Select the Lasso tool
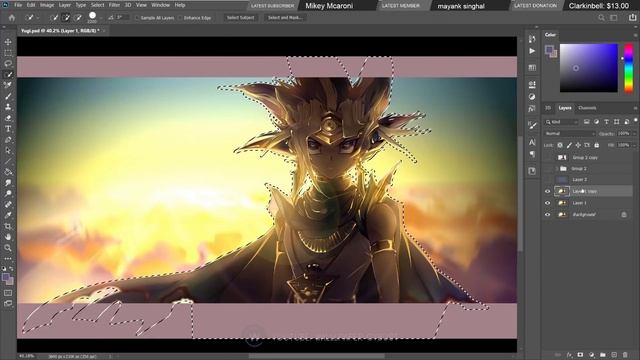 click(x=8, y=64)
